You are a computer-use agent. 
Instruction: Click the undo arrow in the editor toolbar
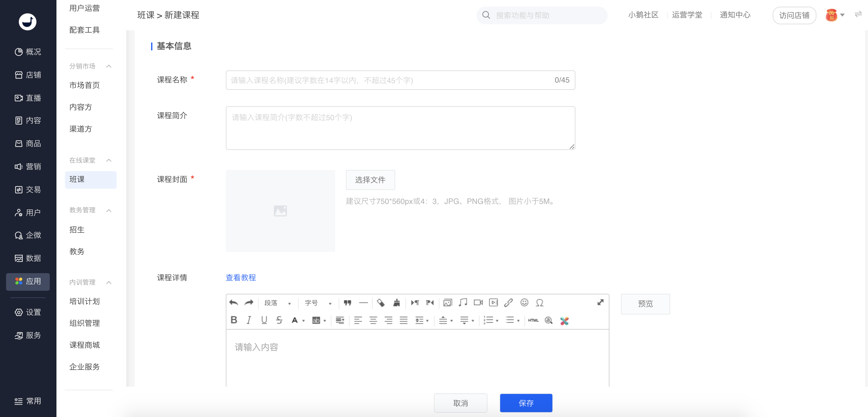click(233, 303)
